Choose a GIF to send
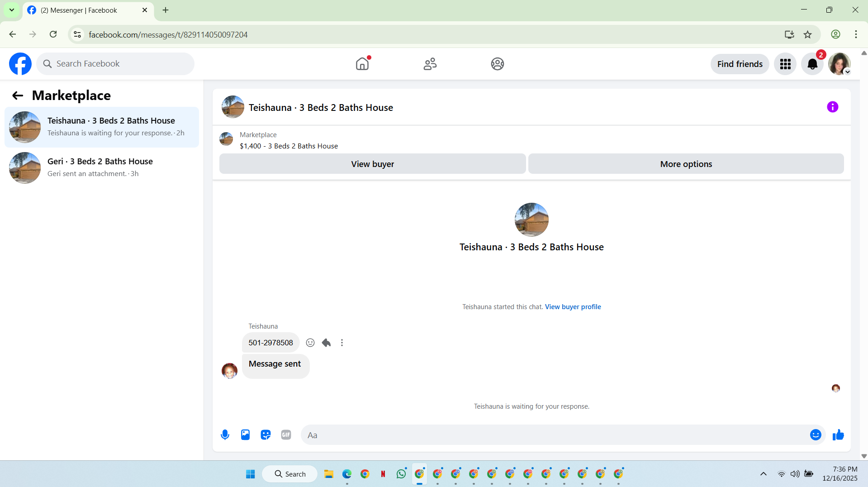Screen dimensions: 868x487 tap(286, 435)
